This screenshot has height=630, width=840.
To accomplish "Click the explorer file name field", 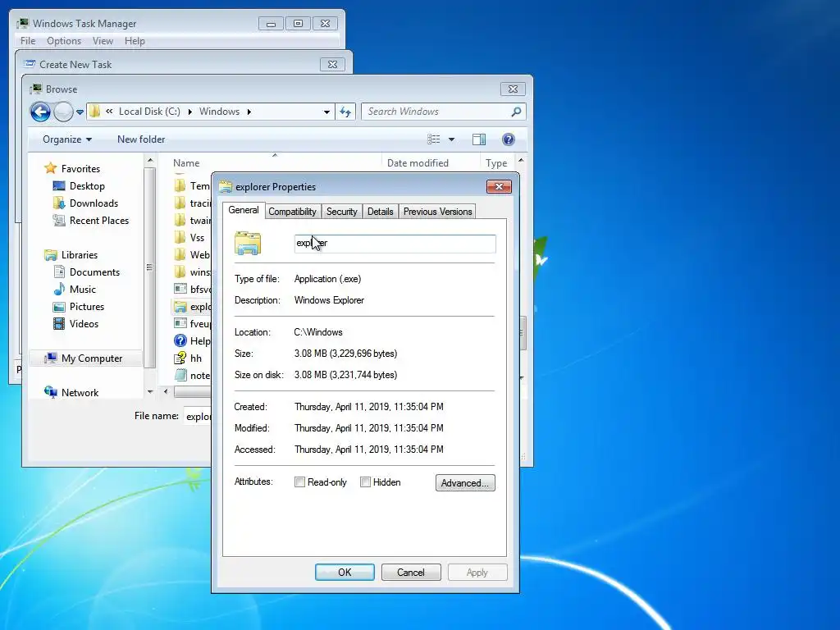I will pos(395,243).
